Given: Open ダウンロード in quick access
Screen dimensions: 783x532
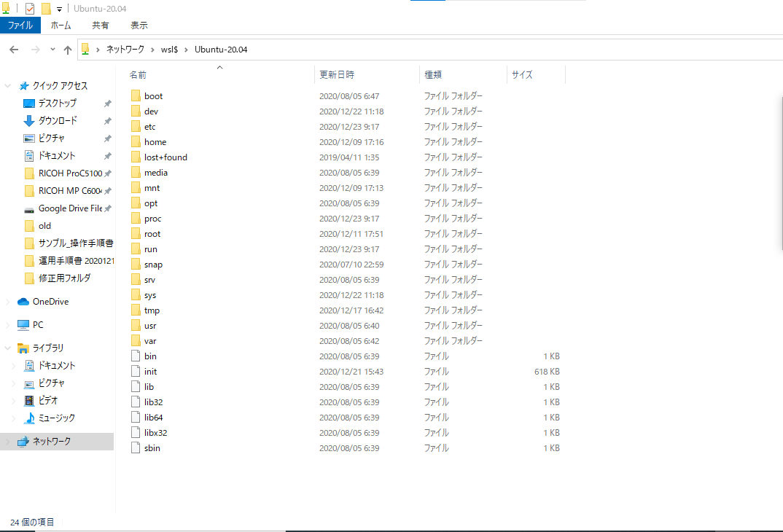Looking at the screenshot, I should (58, 121).
